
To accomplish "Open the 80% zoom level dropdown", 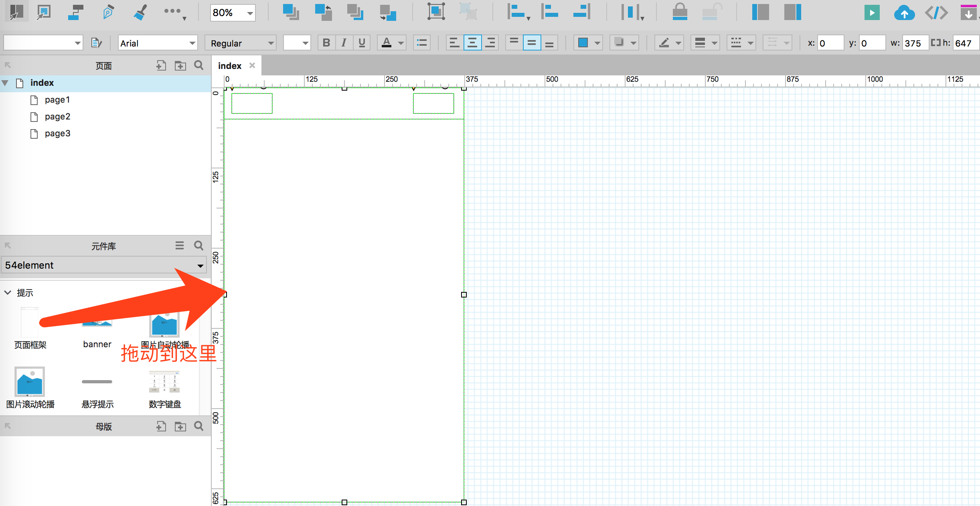I will coord(233,13).
